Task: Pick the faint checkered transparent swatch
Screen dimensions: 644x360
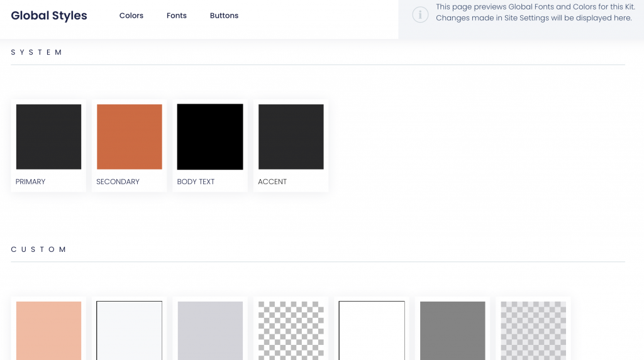Action: tap(533, 331)
